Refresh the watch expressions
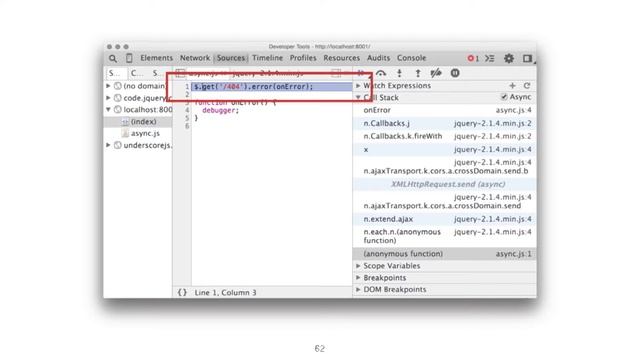 pos(527,85)
